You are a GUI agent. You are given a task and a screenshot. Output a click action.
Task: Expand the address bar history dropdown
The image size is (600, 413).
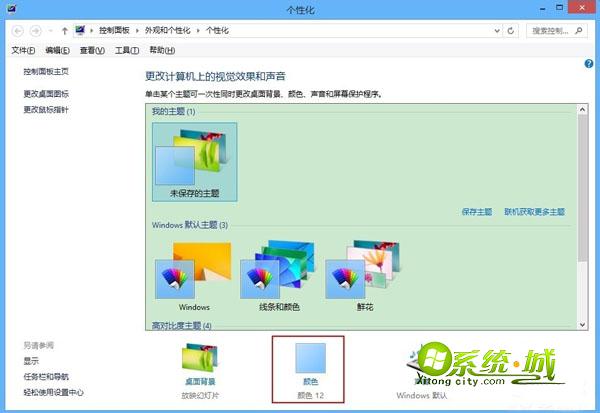(497, 31)
